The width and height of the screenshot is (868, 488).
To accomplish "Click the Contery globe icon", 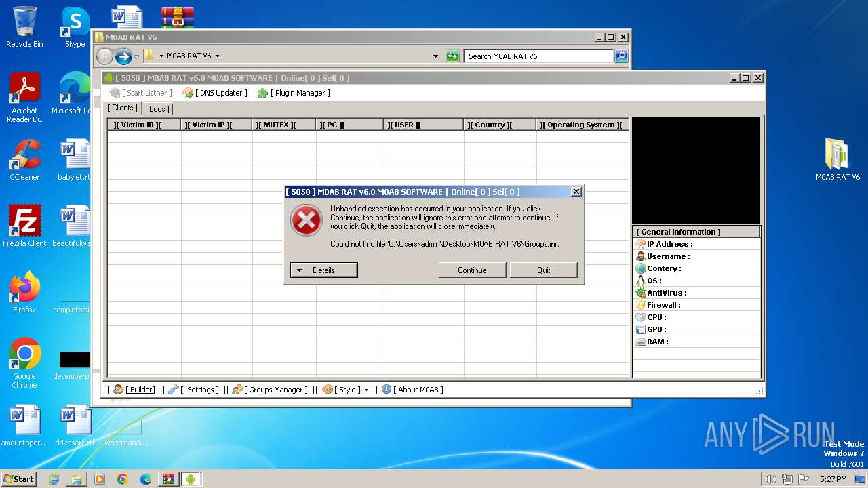I will tap(641, 268).
